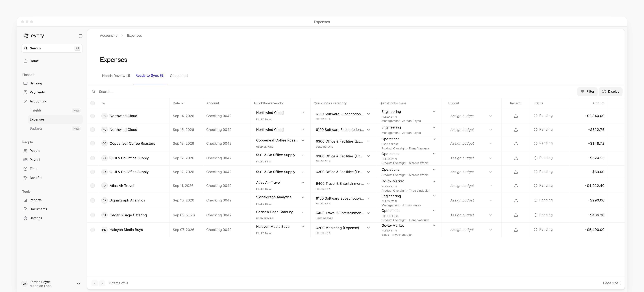Screen dimensions: 644x292
Task: Check the Halcyon Media Buys row checkbox
Action: coord(92,230)
